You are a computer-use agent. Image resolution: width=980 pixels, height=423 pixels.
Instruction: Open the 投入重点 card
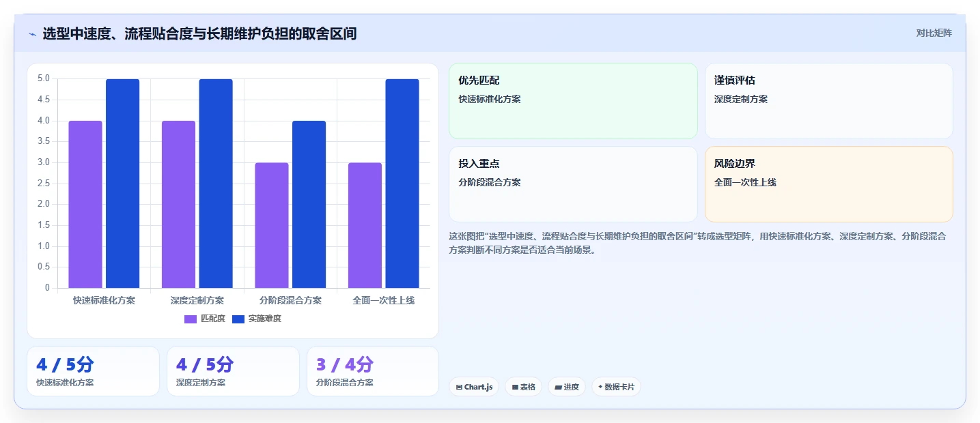(573, 184)
